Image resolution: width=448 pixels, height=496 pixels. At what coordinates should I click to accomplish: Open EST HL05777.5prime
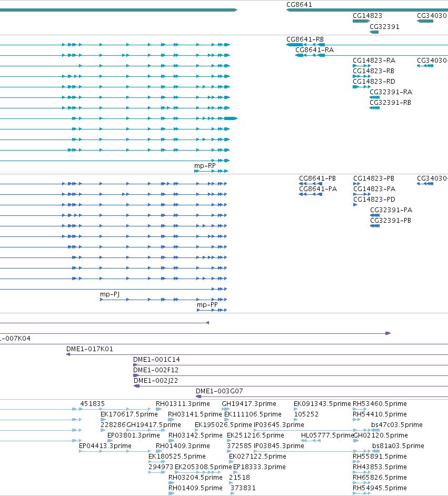click(327, 435)
